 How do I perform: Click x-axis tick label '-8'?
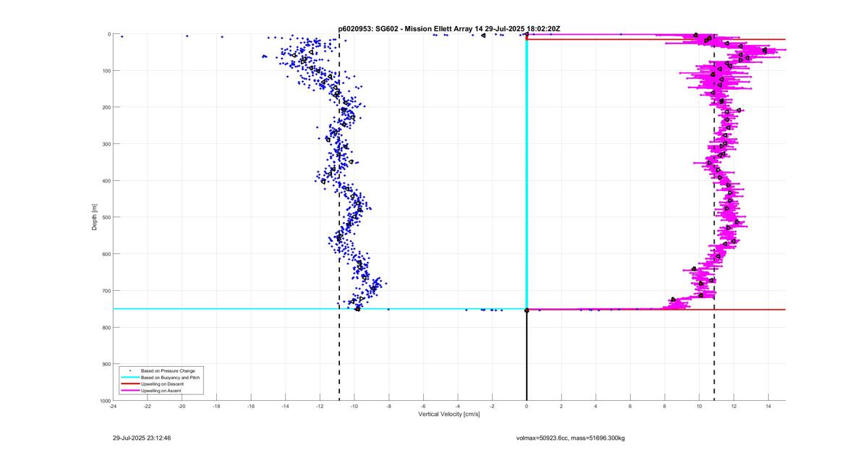389,407
